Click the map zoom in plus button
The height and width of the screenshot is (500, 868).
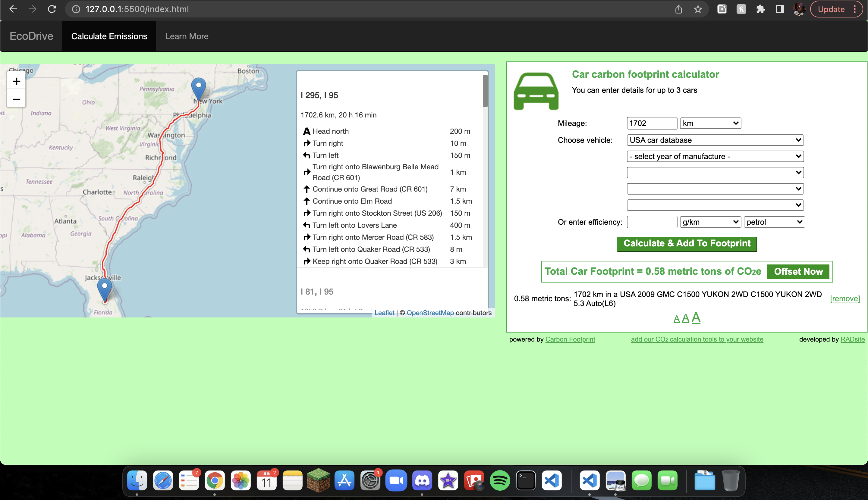click(x=16, y=81)
